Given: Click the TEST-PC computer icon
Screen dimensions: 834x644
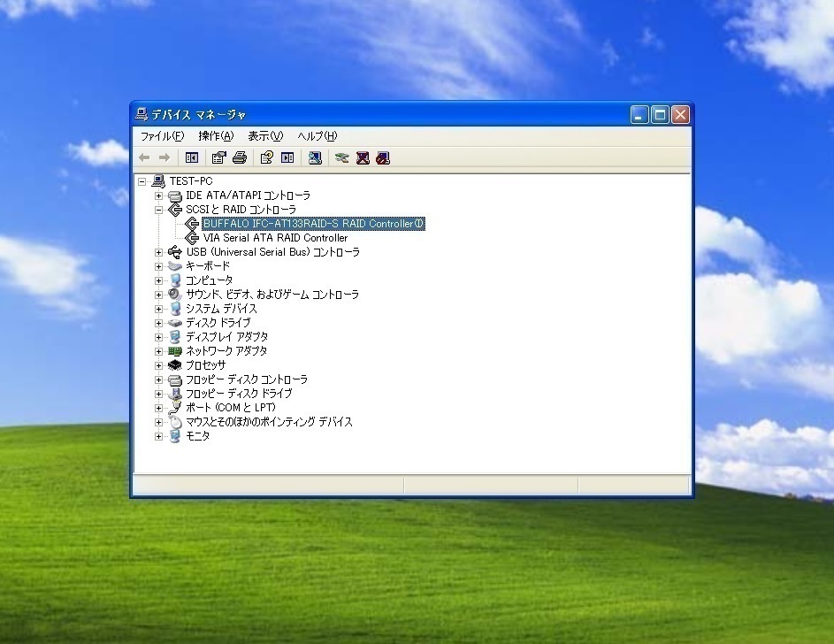Looking at the screenshot, I should click(x=158, y=181).
